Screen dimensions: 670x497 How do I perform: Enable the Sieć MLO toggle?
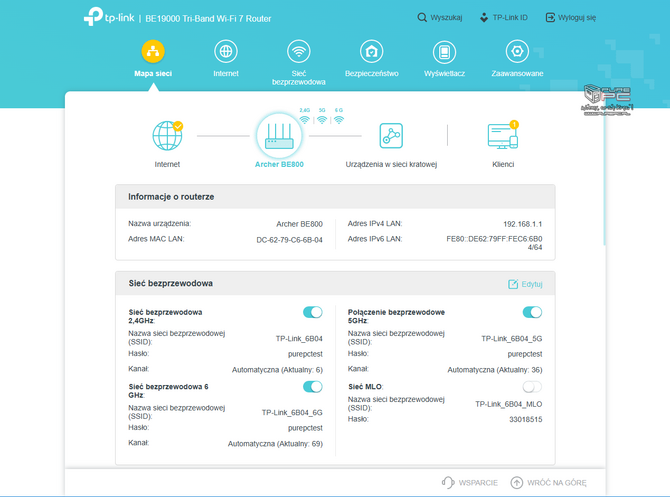[532, 387]
